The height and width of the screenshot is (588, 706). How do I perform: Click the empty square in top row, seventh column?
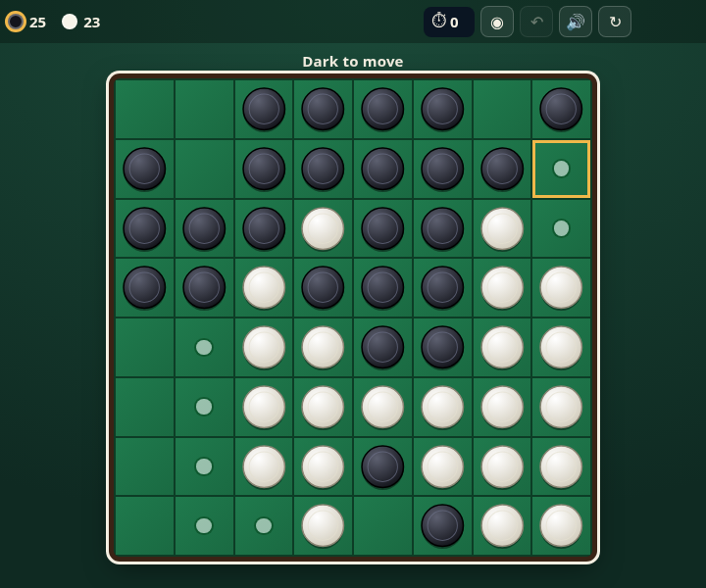tap(502, 109)
